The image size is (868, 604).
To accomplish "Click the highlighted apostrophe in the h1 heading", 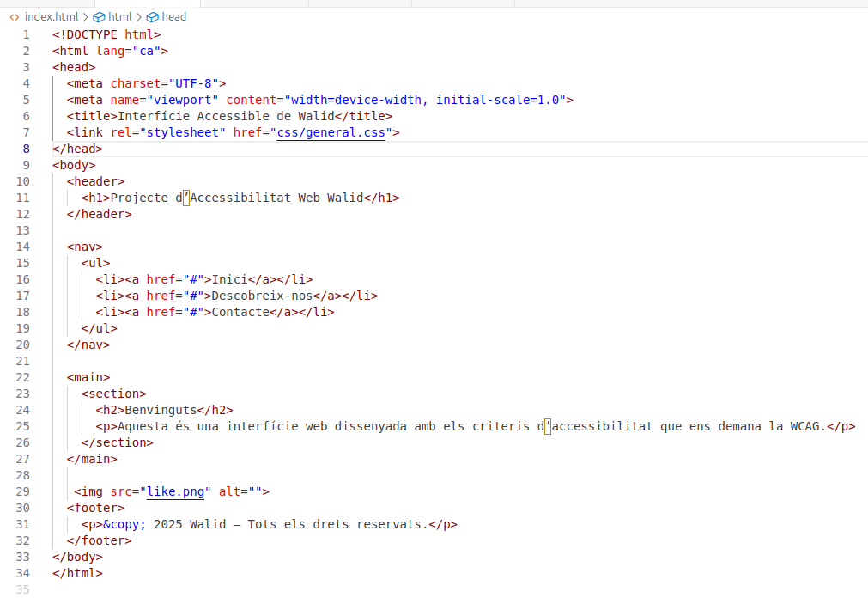I will (186, 198).
